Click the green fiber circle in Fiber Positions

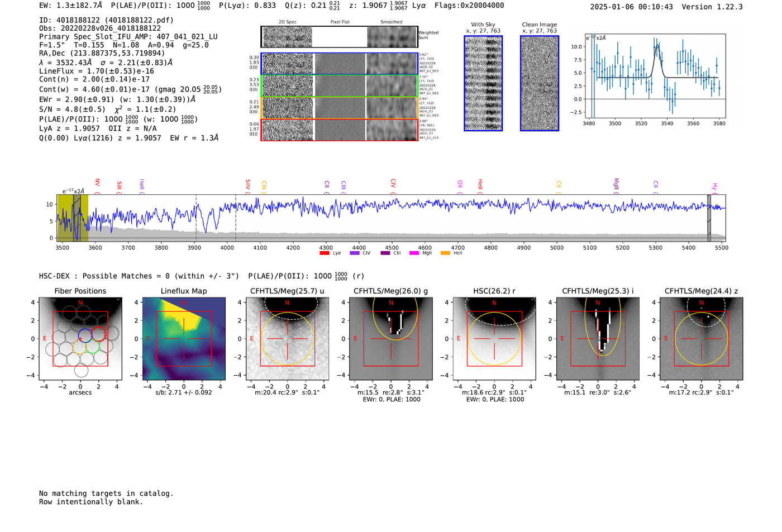click(x=93, y=346)
